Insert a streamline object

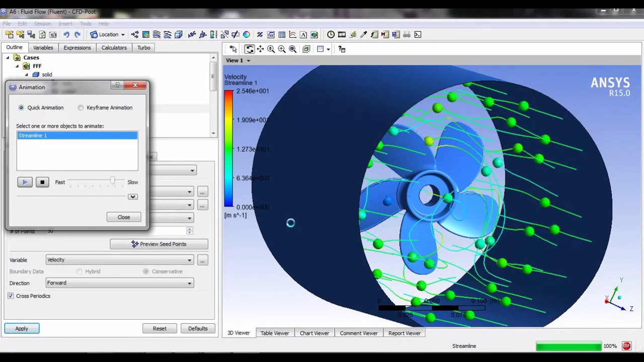tap(156, 35)
